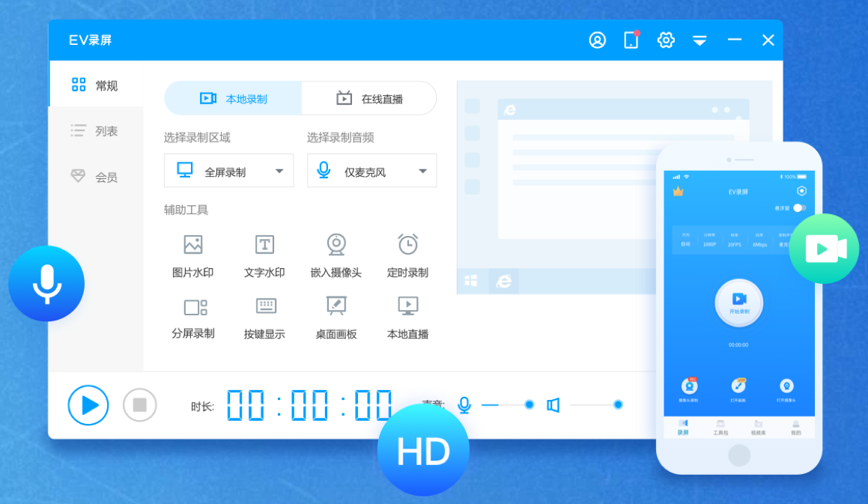This screenshot has height=504, width=868.
Task: Open the user account icon in title bar
Action: [x=598, y=40]
